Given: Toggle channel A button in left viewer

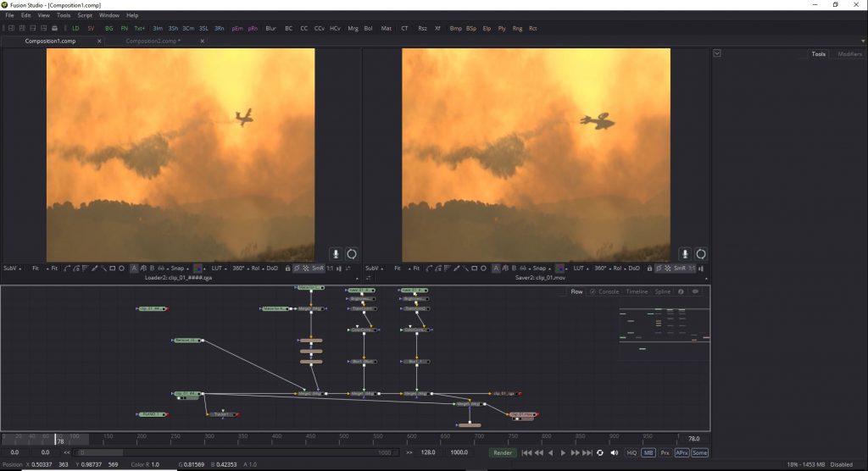Looking at the screenshot, I should point(134,269).
